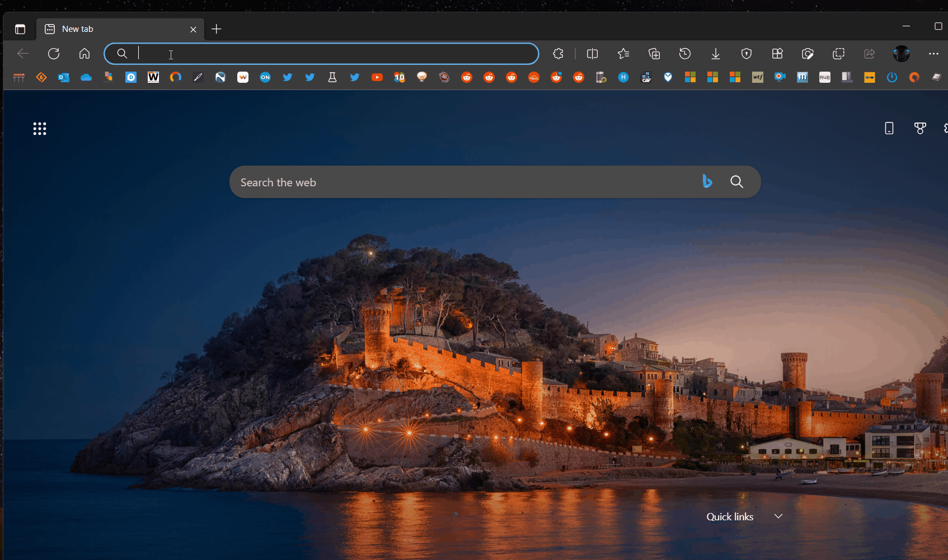Expand the Quick links chevron
The width and height of the screenshot is (948, 560).
(778, 516)
